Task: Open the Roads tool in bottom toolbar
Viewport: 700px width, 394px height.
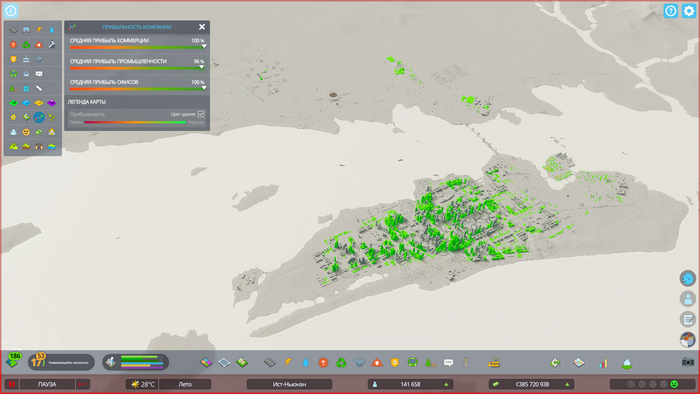Action: point(270,362)
